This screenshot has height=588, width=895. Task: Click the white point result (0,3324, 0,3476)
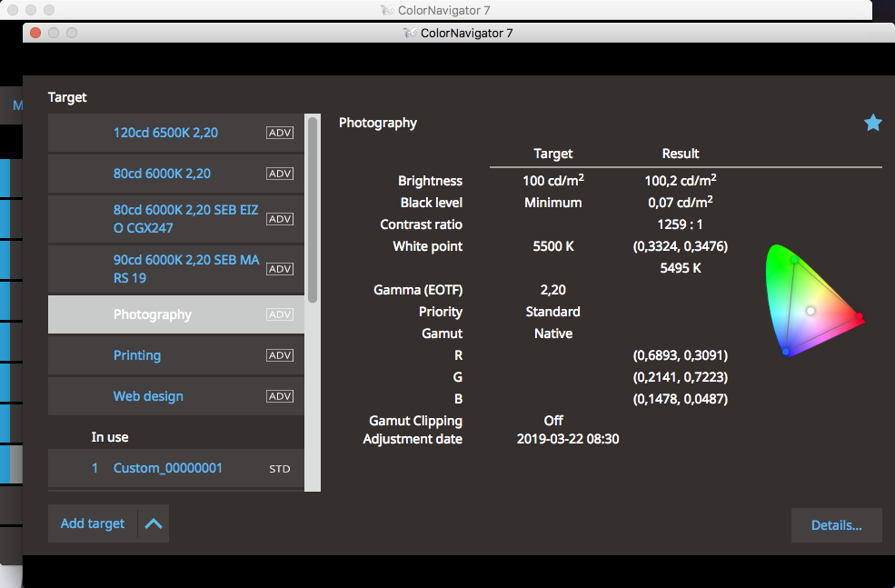tap(681, 246)
